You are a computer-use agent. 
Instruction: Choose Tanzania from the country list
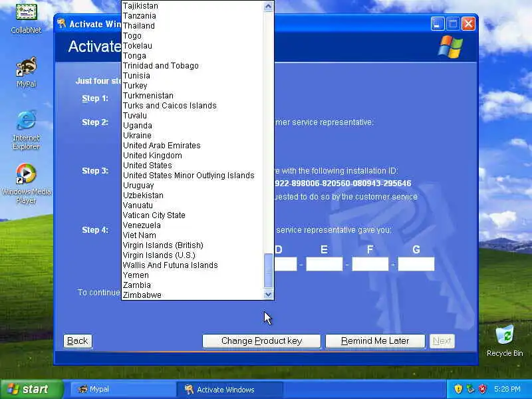tap(192, 16)
